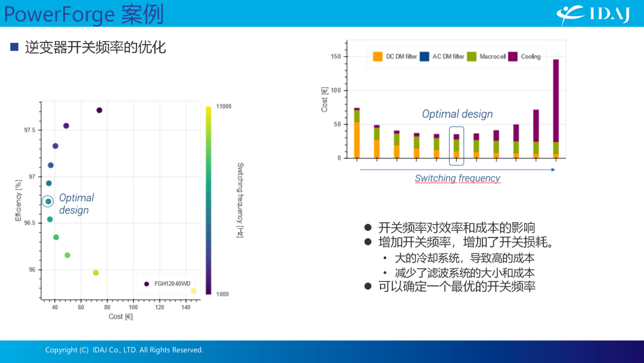Viewport: 644px width, 363px height.
Task: Click the circled optimal design scatter point
Action: click(x=48, y=201)
